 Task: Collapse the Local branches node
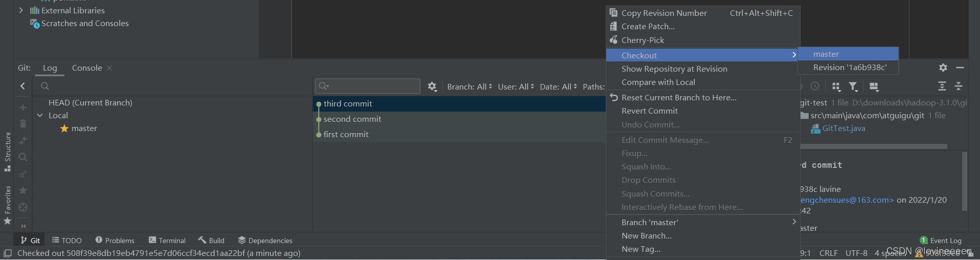[40, 115]
